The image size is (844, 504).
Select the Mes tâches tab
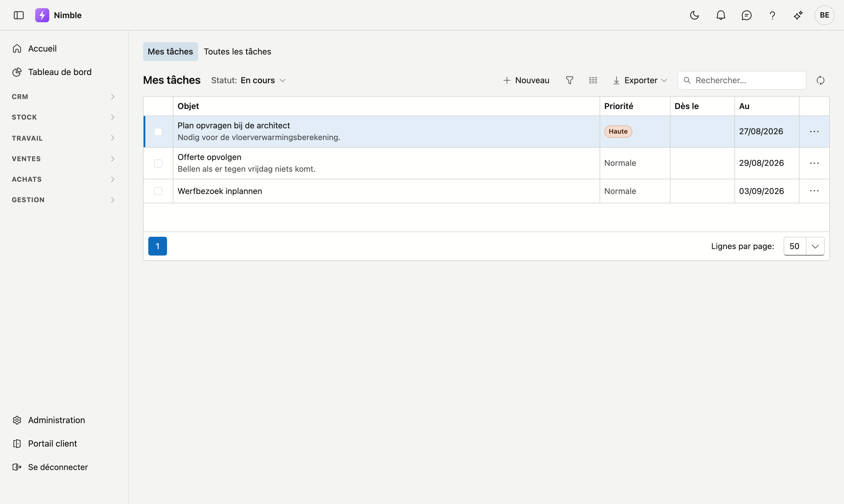click(x=170, y=52)
